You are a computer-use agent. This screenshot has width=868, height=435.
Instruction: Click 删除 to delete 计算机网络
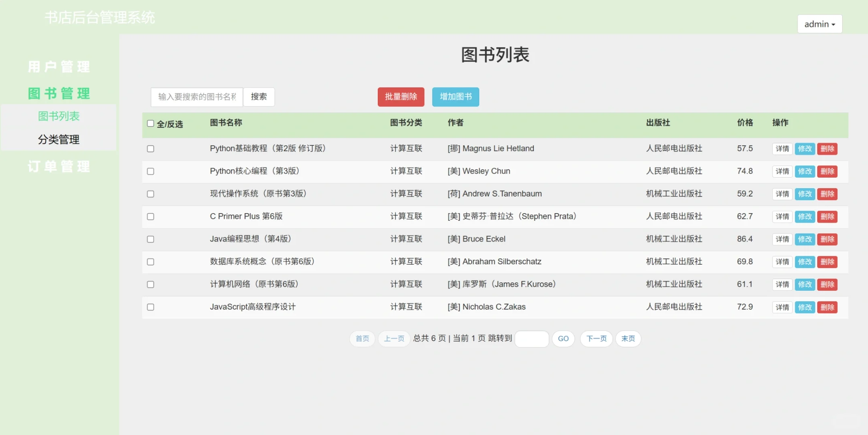pyautogui.click(x=827, y=284)
